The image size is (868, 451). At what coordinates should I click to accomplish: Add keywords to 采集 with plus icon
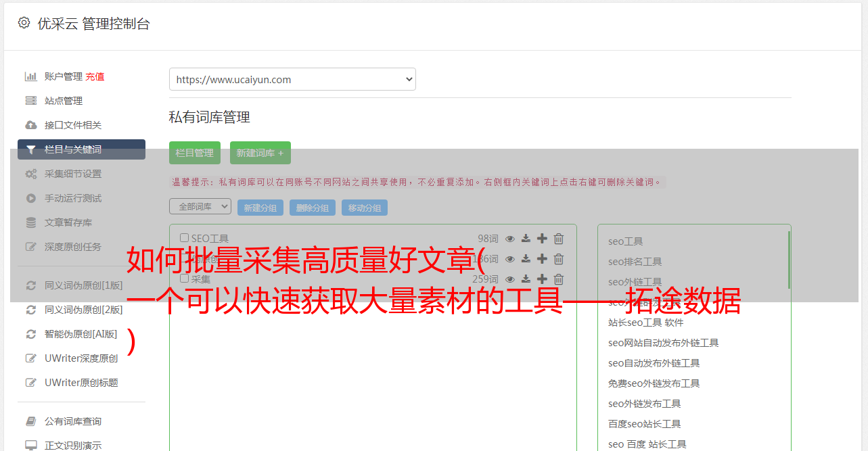[x=542, y=279]
